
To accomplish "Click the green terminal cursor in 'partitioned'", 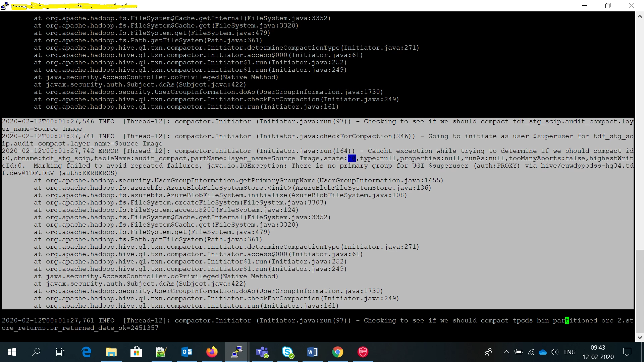I will point(567,320).
